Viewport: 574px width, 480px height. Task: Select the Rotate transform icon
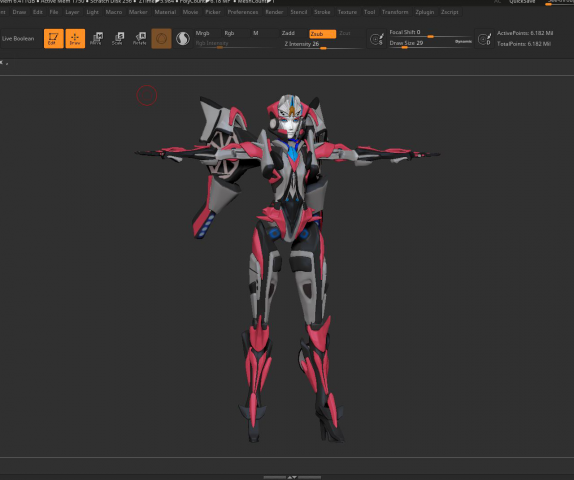tap(139, 38)
